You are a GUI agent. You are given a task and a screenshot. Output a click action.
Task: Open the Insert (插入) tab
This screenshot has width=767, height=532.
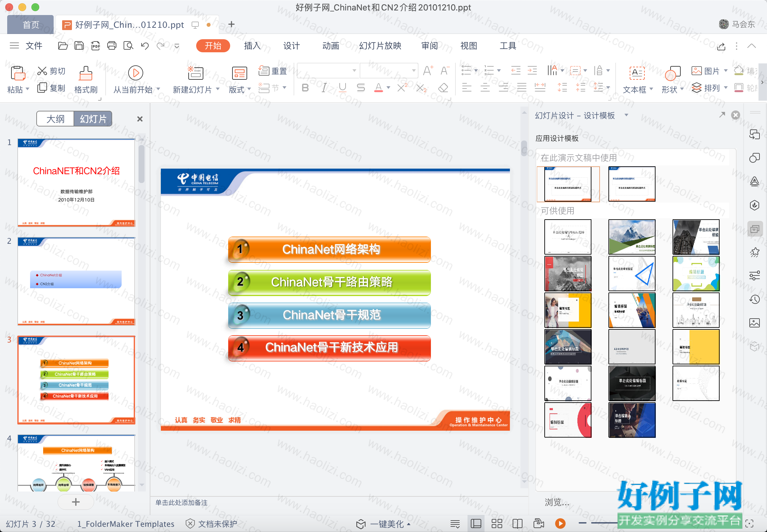[252, 46]
